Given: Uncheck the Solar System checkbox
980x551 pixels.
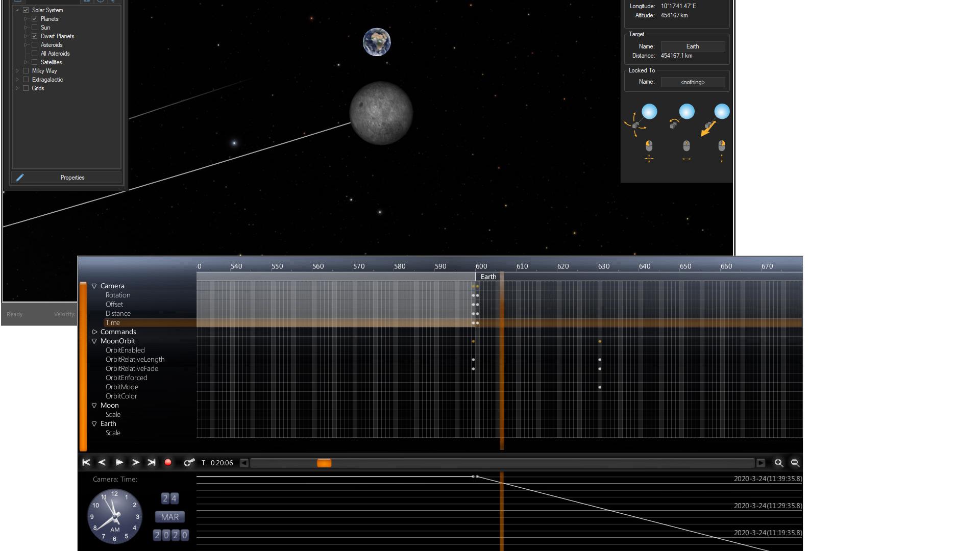Looking at the screenshot, I should point(26,10).
